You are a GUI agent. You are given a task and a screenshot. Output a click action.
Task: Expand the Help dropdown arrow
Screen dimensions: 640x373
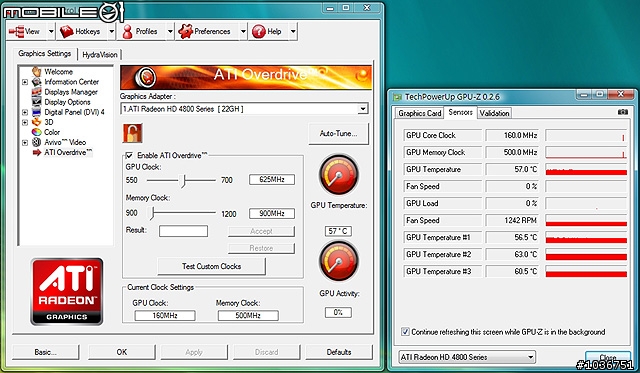pyautogui.click(x=293, y=31)
